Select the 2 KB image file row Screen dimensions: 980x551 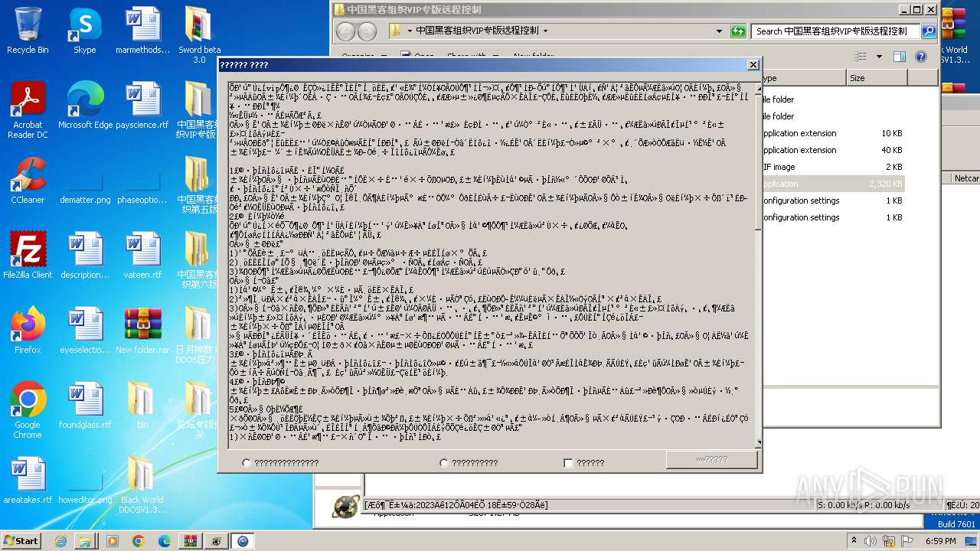point(834,167)
